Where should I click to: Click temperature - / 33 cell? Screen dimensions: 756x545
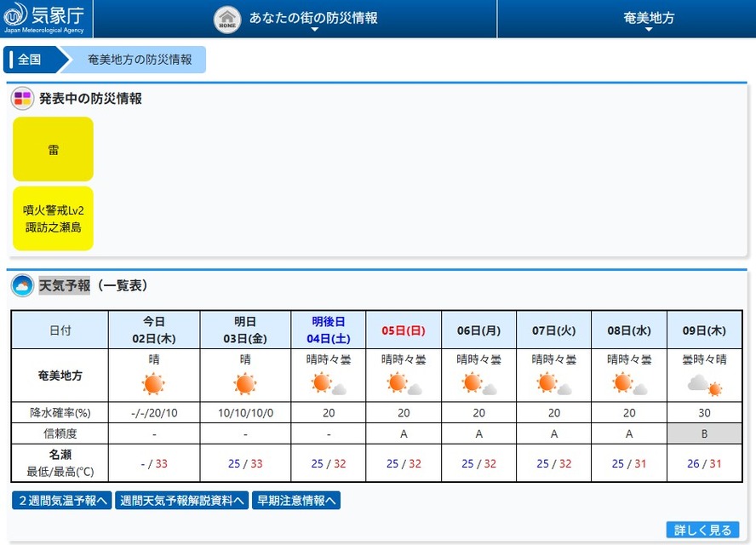pos(154,463)
